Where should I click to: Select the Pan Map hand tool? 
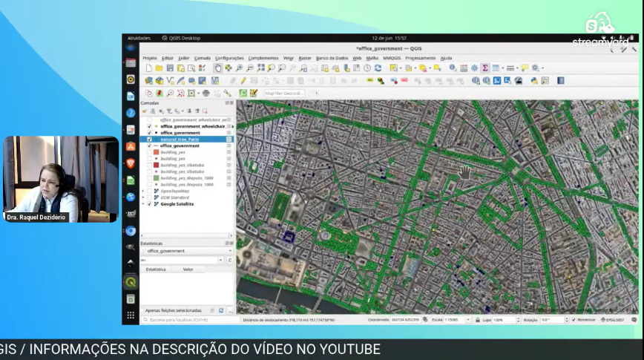click(217, 68)
